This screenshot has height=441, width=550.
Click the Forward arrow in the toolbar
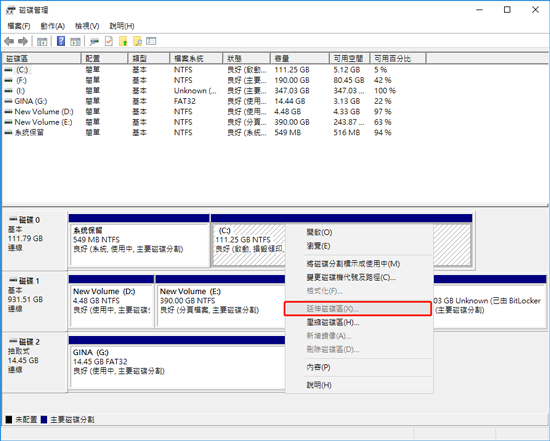click(23, 41)
